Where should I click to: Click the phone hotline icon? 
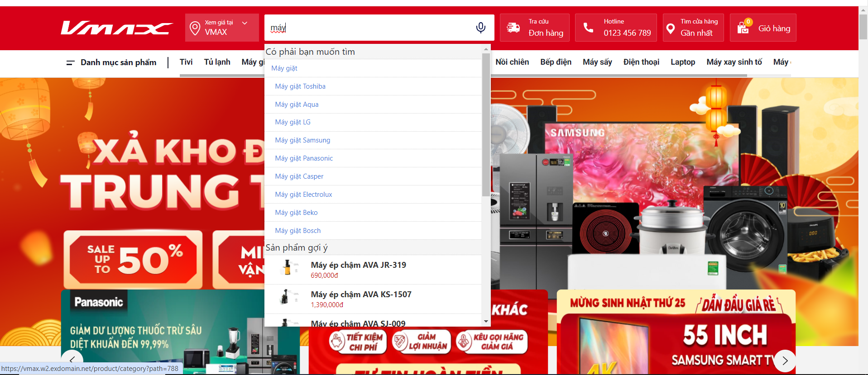click(x=588, y=28)
